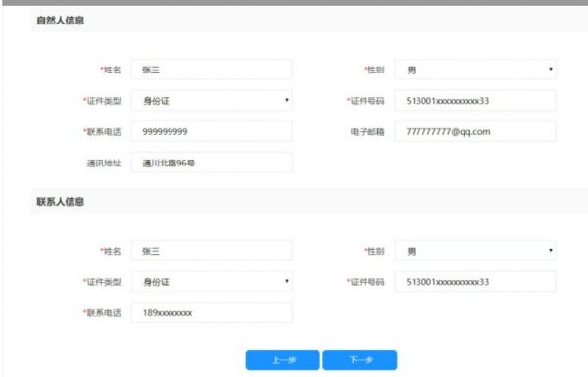This screenshot has height=377, width=588.
Task: Click the 姓名 field under 自然人信息
Action: (x=212, y=70)
